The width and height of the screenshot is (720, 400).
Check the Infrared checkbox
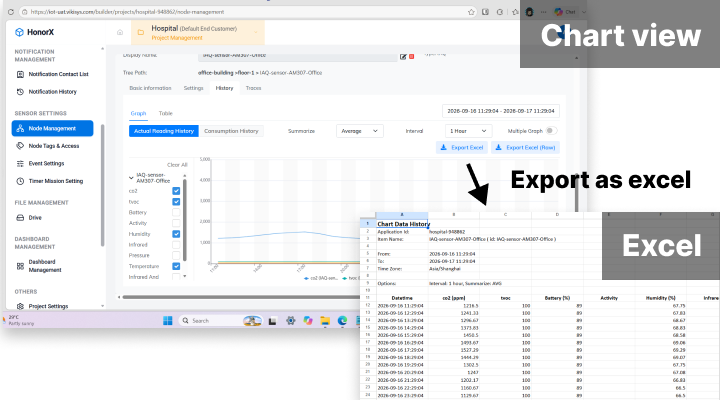click(176, 245)
